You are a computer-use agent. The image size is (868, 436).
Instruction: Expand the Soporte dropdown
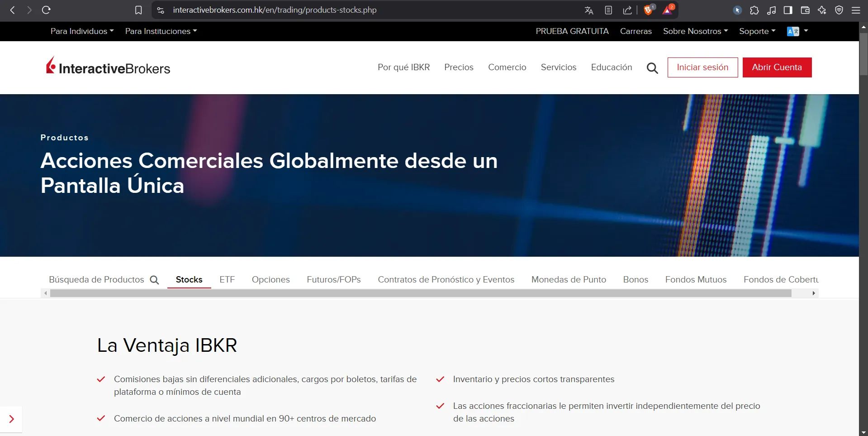757,31
